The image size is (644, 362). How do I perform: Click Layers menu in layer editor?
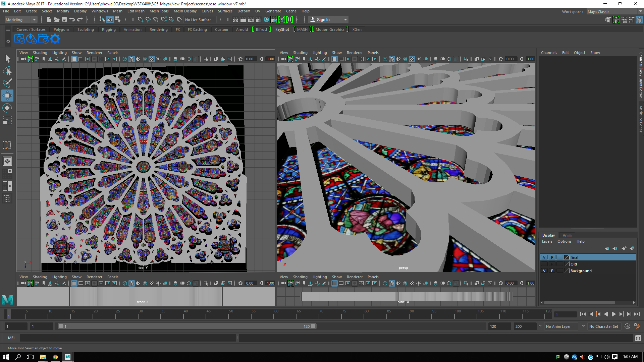pos(547,241)
